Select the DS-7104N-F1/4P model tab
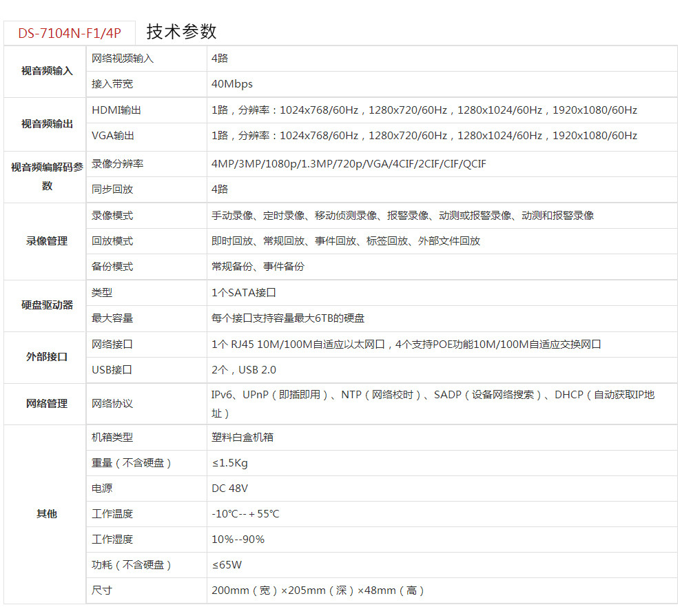 [70, 33]
